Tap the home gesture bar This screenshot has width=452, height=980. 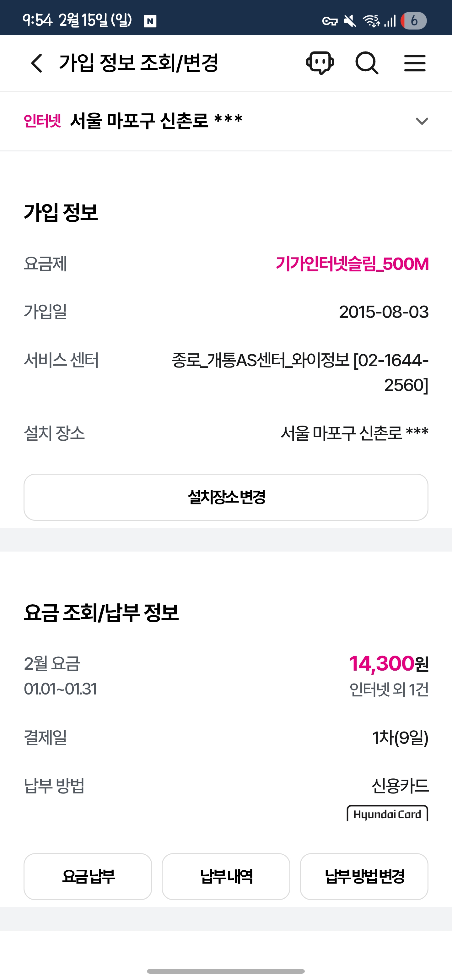[x=226, y=971]
